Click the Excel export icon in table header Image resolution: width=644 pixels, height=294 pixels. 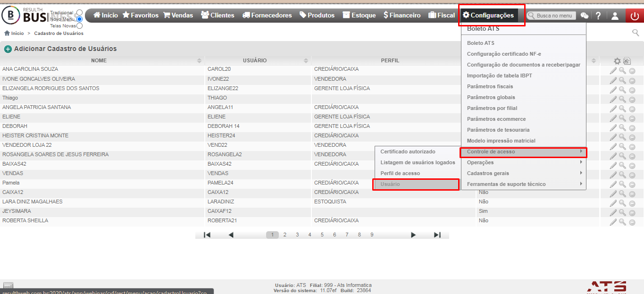627,61
